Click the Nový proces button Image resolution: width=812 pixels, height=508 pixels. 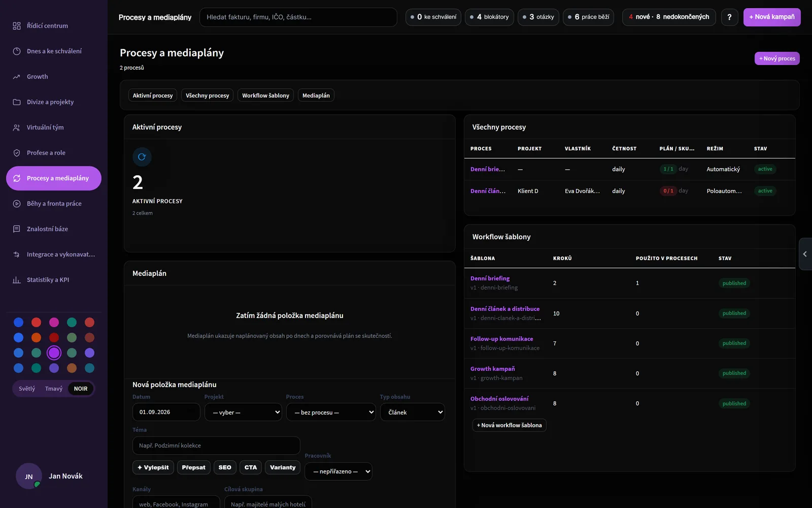pos(777,58)
